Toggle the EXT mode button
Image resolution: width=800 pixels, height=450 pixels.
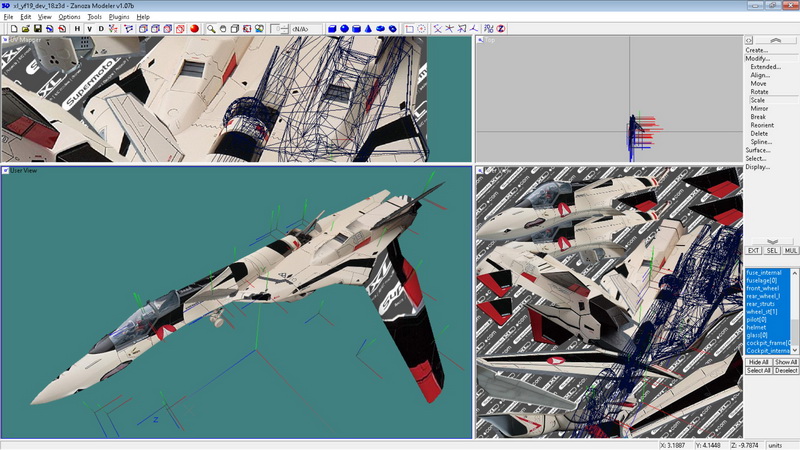pyautogui.click(x=753, y=251)
